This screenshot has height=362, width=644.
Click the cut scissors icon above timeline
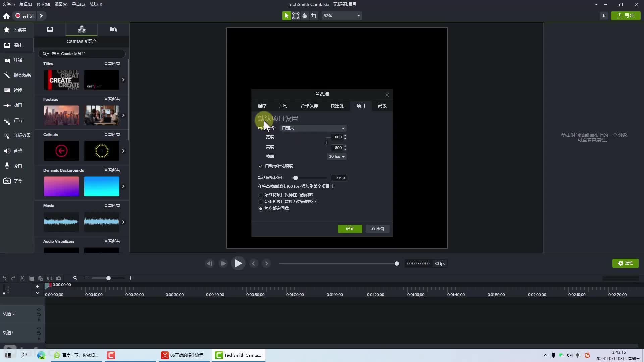[x=22, y=278]
